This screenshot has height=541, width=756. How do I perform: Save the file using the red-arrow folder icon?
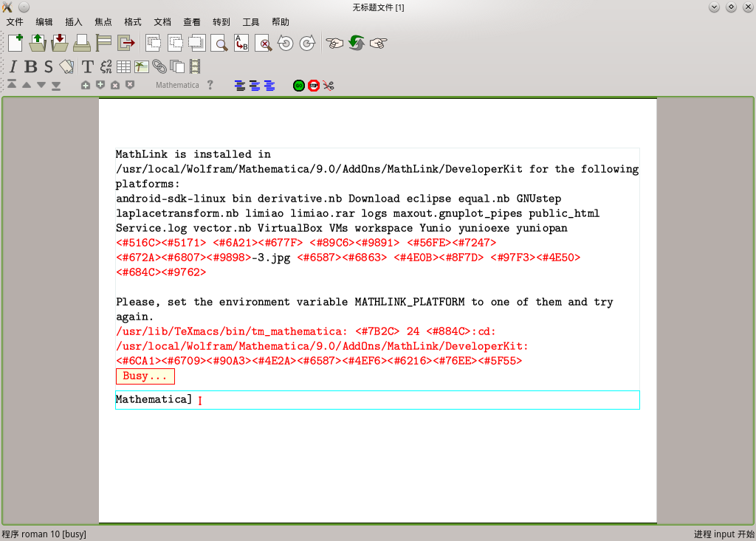[60, 43]
